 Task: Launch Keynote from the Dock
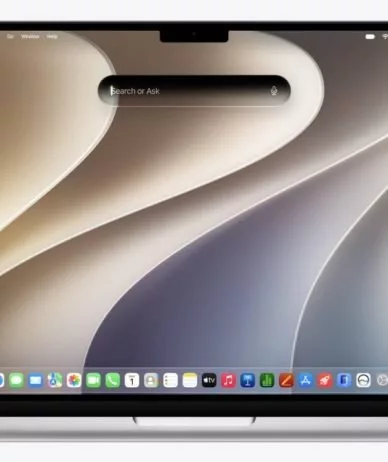pyautogui.click(x=248, y=380)
